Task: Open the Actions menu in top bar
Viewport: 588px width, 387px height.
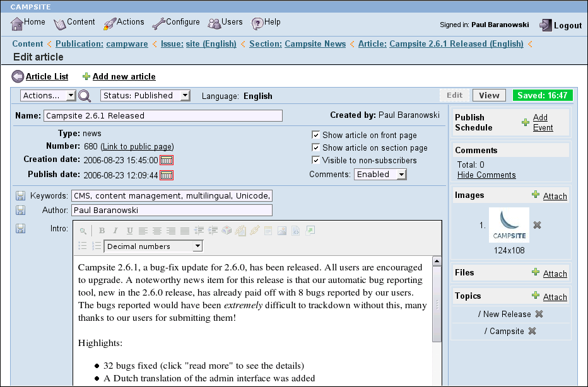Action: coord(131,21)
